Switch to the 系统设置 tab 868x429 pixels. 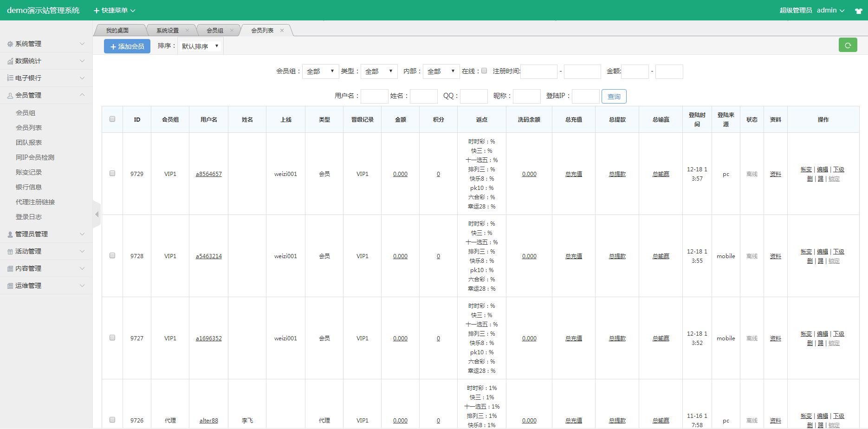point(168,30)
